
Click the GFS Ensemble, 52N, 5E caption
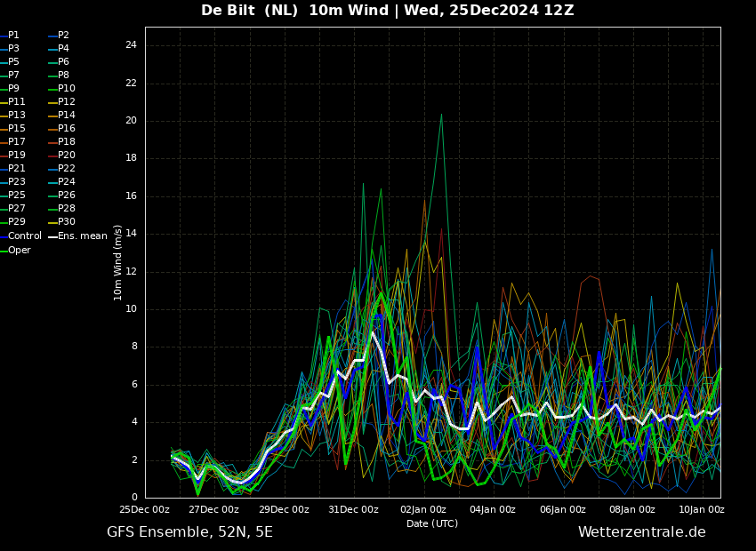(189, 532)
